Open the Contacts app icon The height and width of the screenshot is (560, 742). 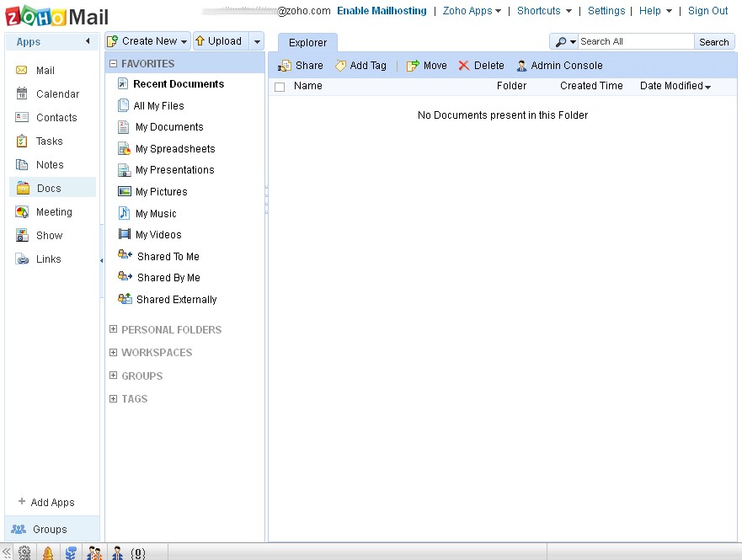21,117
